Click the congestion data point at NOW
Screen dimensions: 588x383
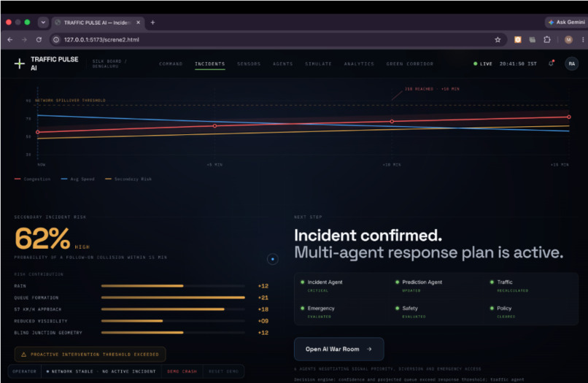[37, 132]
